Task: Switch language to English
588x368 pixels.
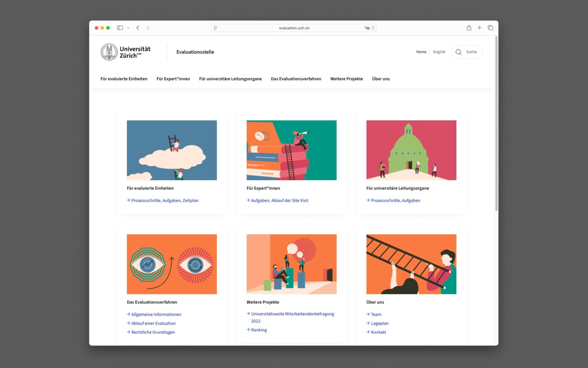Action: click(439, 52)
